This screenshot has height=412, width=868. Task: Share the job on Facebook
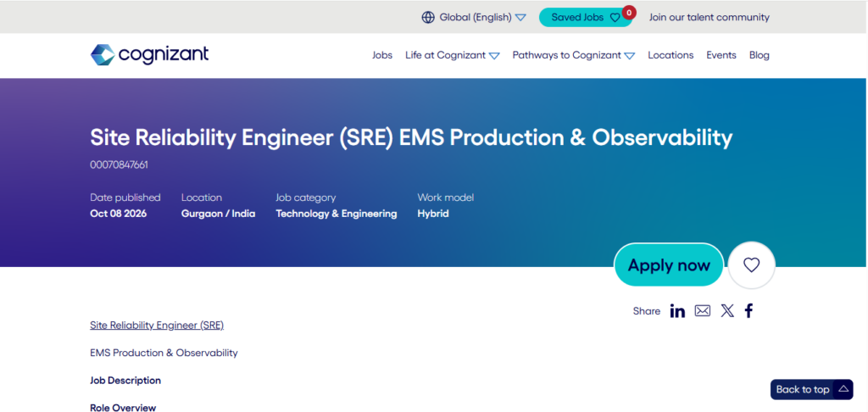[748, 311]
